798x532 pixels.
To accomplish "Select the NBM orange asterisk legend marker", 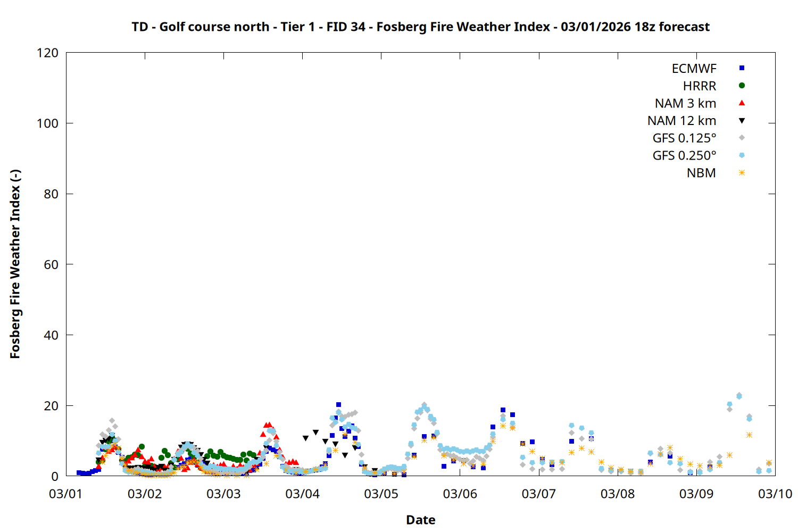I will tap(742, 173).
